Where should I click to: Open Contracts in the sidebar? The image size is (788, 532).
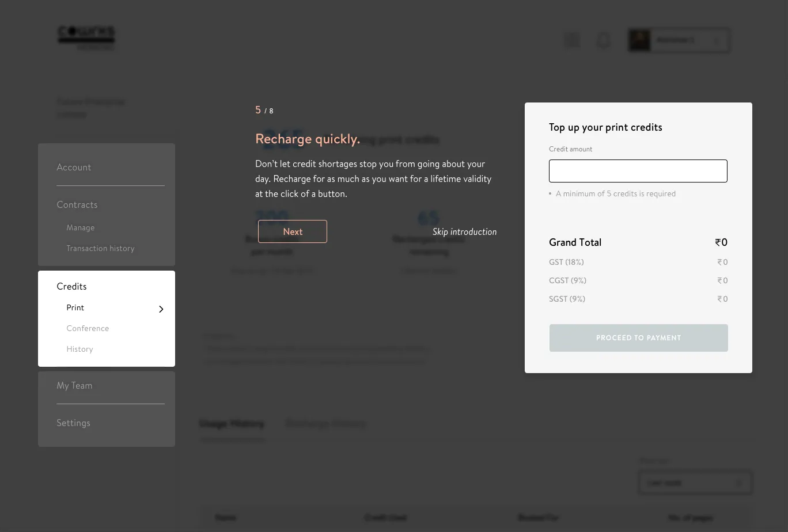click(77, 205)
